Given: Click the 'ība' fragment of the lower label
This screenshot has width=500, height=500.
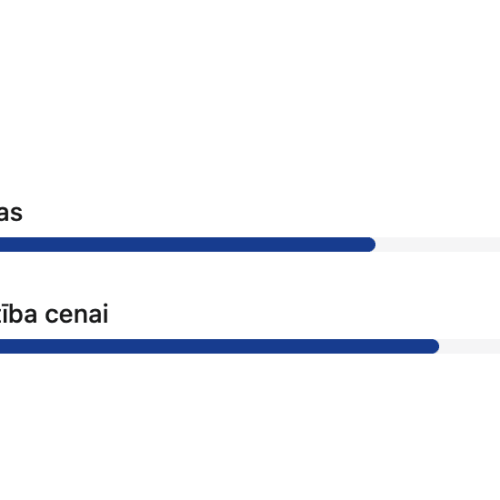Looking at the screenshot, I should 18,313.
